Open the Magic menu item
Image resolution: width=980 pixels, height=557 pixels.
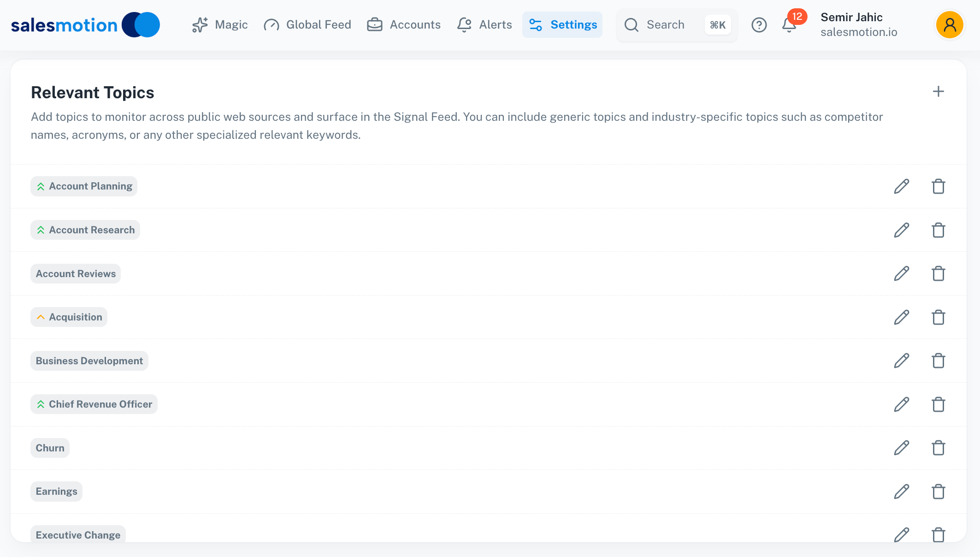point(220,25)
